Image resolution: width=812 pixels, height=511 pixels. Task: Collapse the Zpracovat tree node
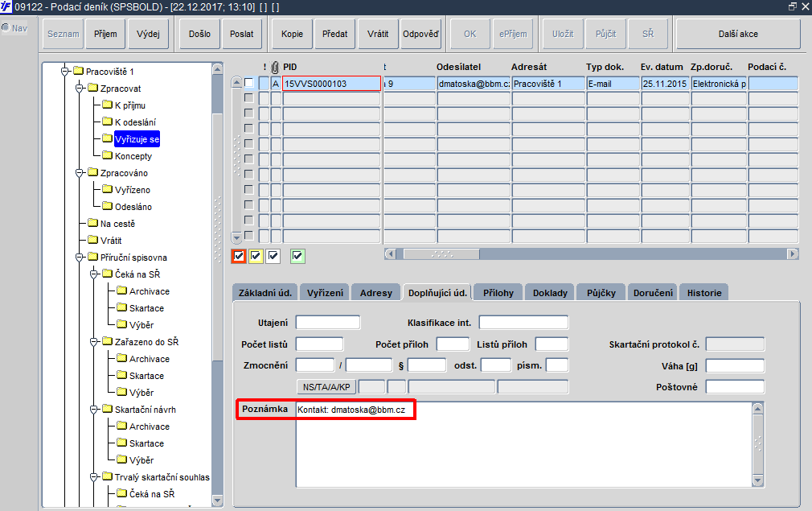[x=80, y=88]
